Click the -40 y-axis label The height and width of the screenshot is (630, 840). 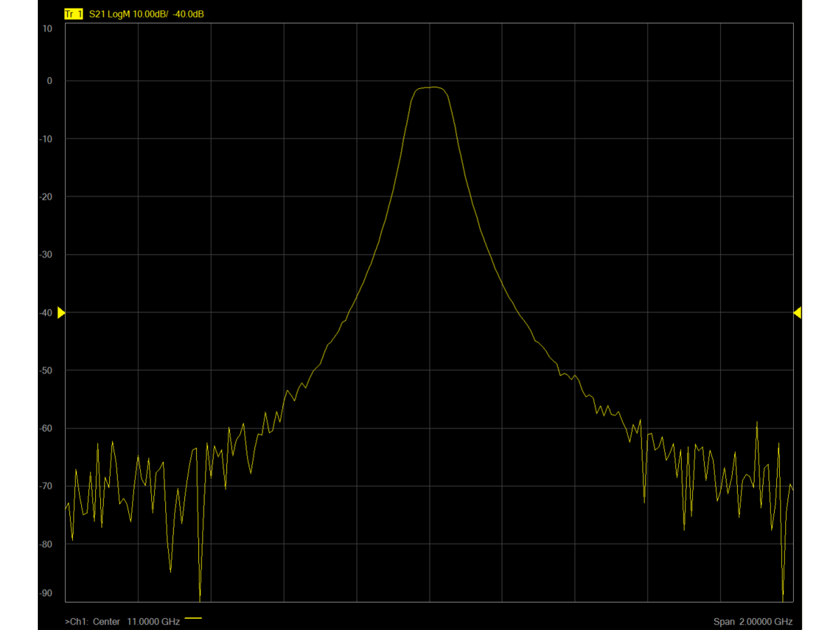46,313
